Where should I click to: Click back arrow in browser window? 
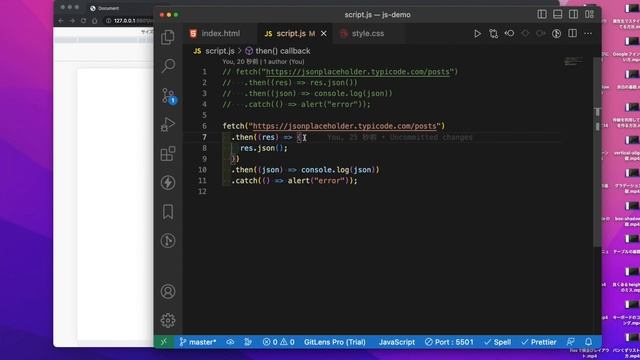[61, 21]
